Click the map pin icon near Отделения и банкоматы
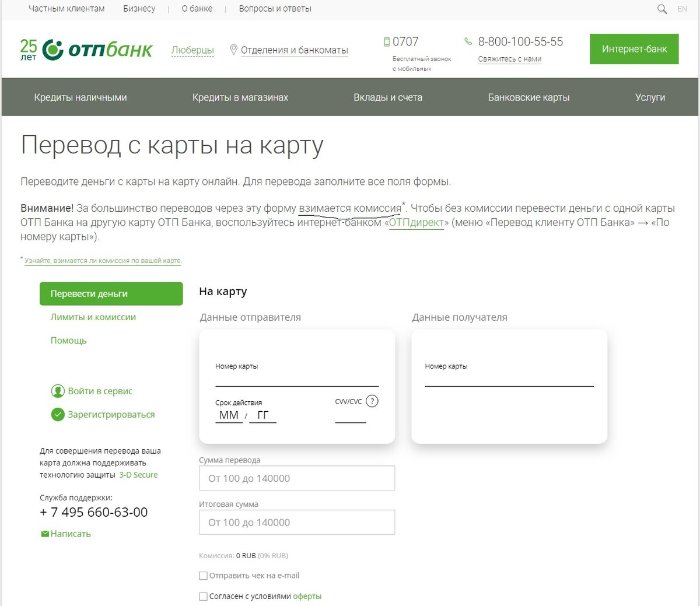 click(233, 50)
